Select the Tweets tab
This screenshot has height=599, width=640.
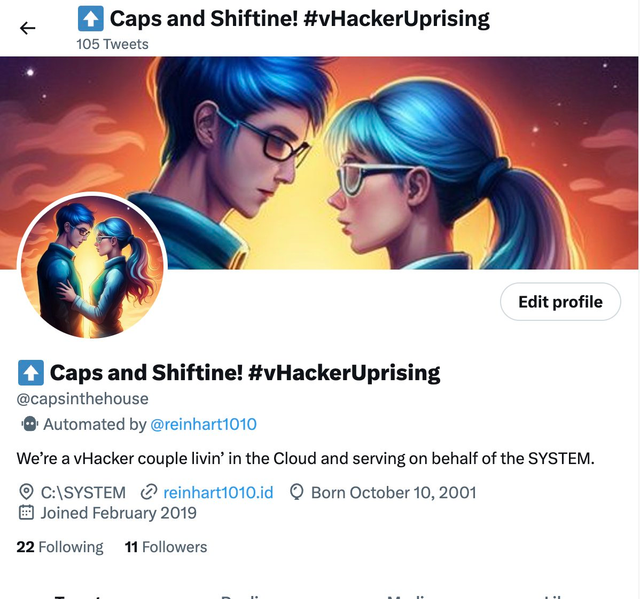point(78,596)
